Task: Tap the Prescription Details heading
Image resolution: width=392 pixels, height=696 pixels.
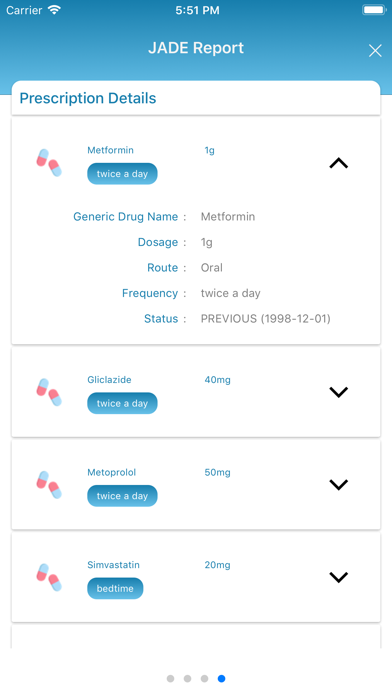Action: [88, 98]
